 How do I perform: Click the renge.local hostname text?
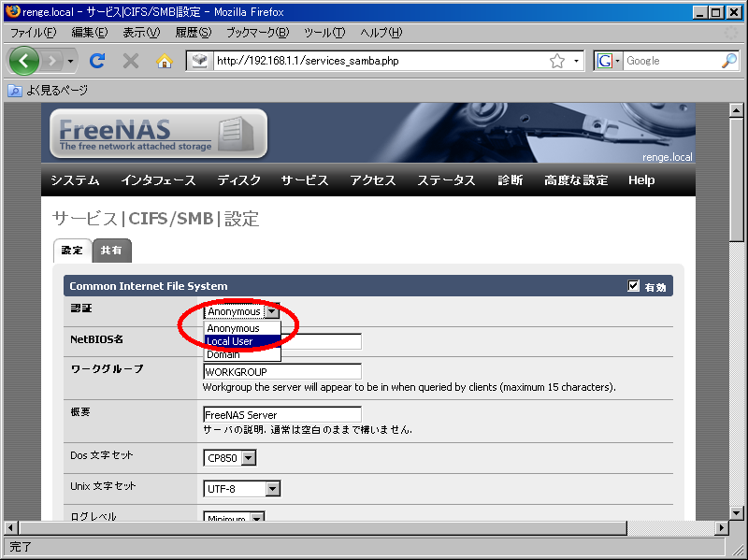click(667, 157)
